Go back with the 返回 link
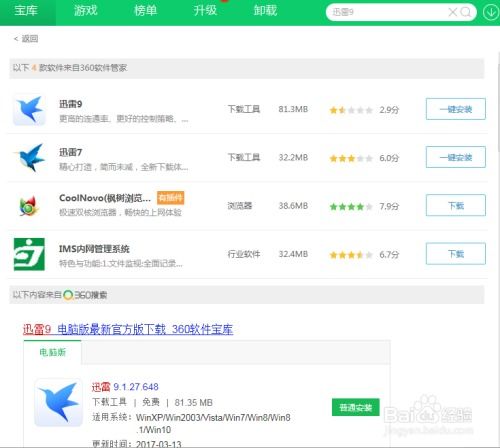Screen dimensions: 500x448 pos(26,39)
